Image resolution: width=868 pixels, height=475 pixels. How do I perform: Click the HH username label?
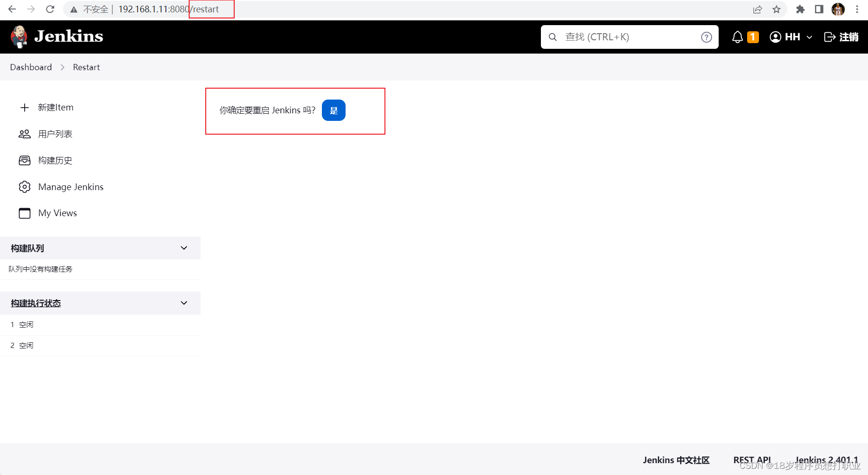[793, 37]
